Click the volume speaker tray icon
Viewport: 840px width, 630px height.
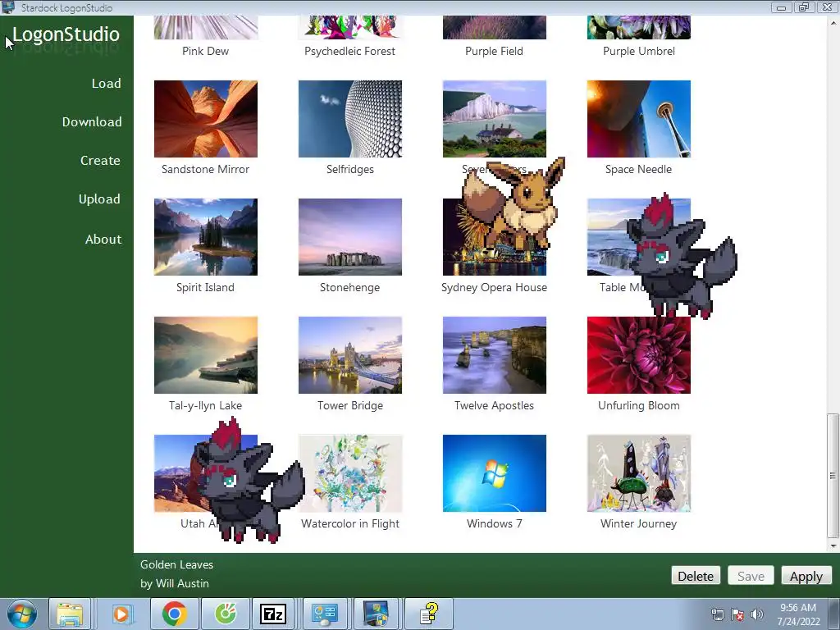(x=757, y=614)
